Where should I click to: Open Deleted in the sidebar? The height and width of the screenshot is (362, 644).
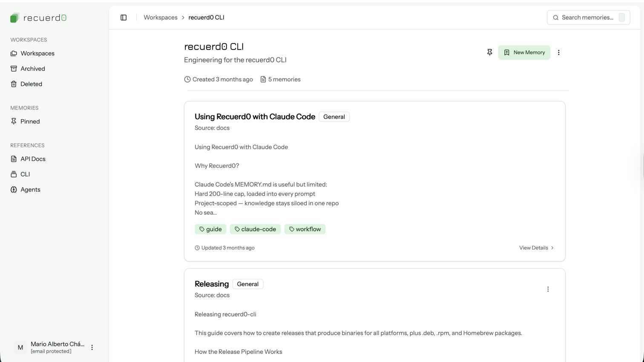pos(55,84)
